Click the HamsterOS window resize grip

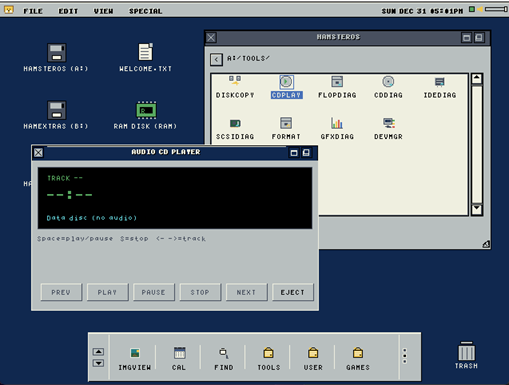point(486,244)
